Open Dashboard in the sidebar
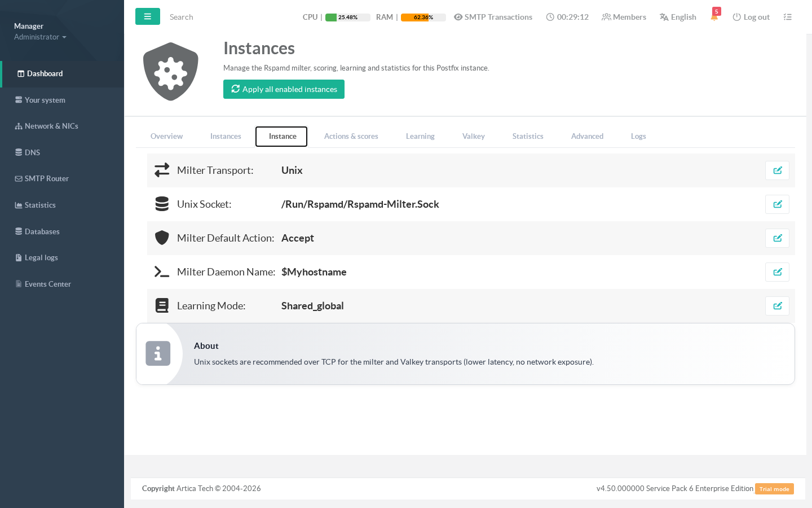The height and width of the screenshot is (508, 812). pyautogui.click(x=62, y=74)
